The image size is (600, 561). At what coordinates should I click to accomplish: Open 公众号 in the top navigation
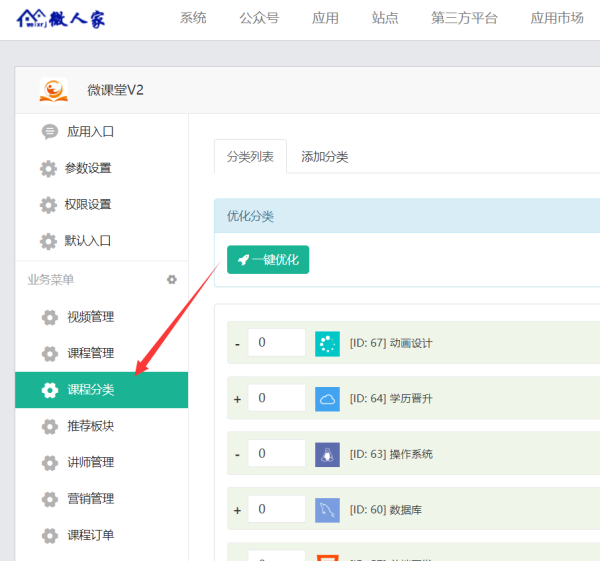pyautogui.click(x=259, y=18)
